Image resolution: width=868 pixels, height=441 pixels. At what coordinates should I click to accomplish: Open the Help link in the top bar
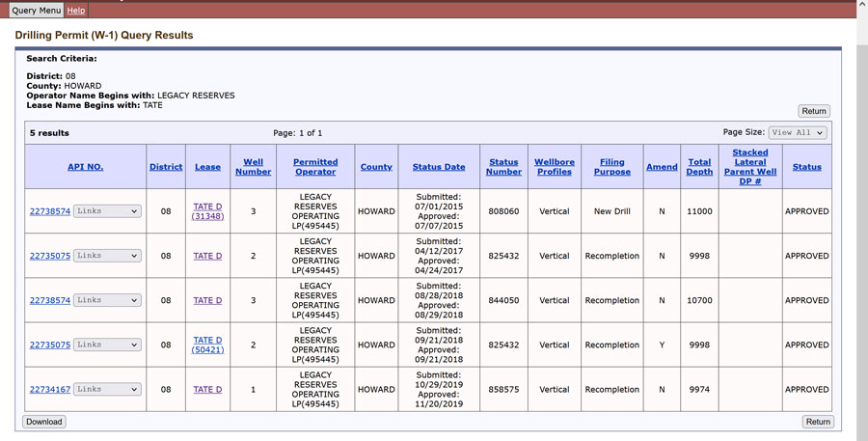tap(76, 10)
